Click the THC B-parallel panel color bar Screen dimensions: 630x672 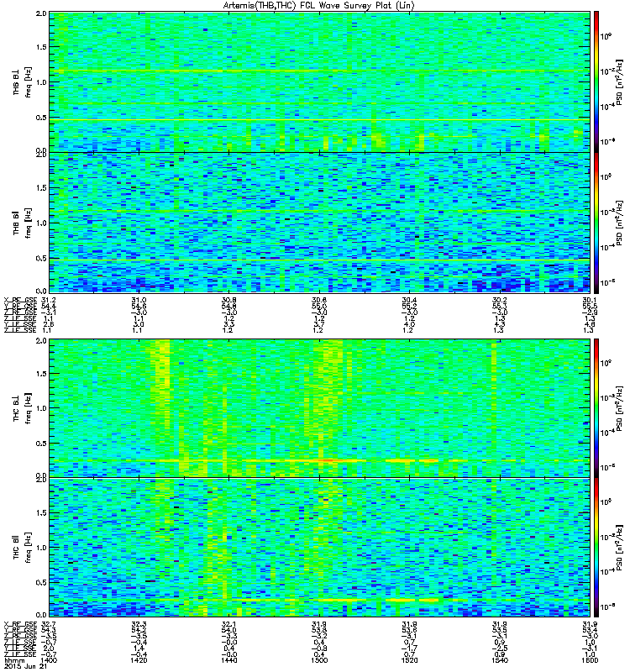pyautogui.click(x=596, y=548)
